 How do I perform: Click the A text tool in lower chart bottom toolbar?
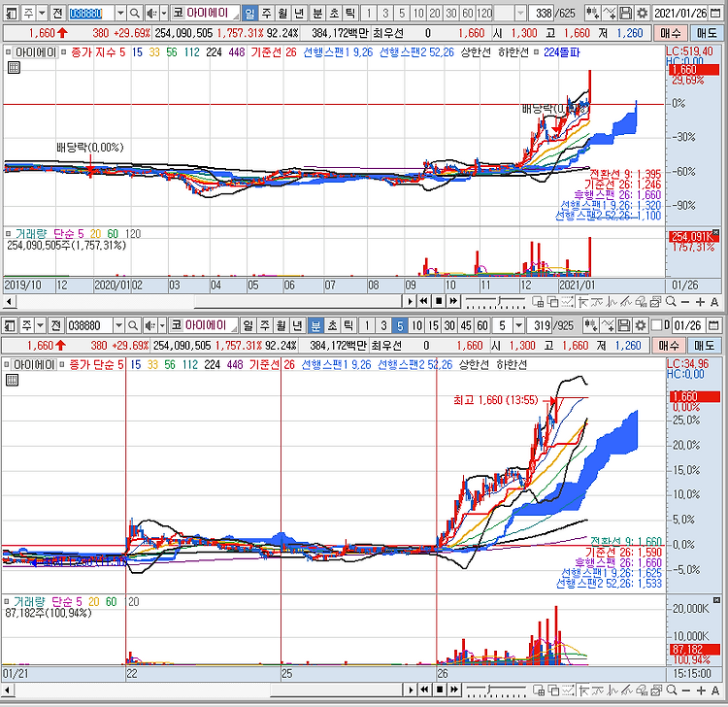click(x=715, y=690)
